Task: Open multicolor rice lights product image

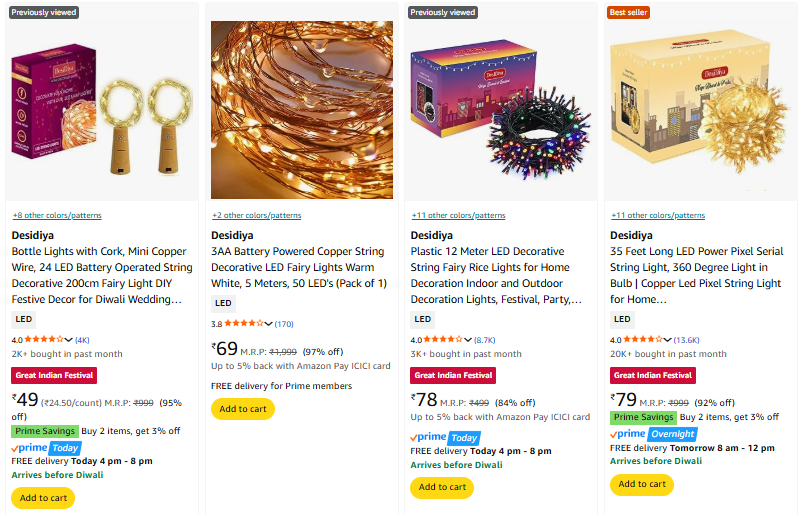Action: (x=501, y=110)
